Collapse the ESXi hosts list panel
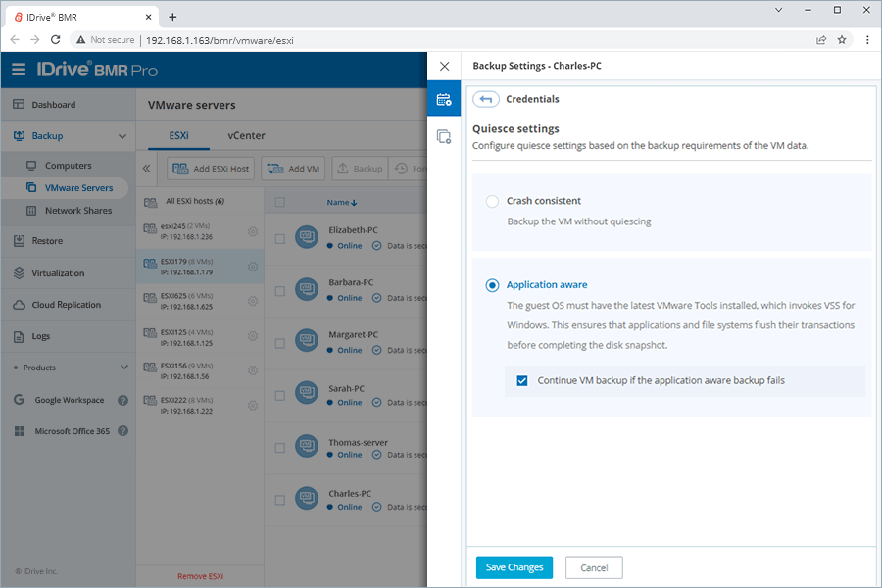Image resolution: width=882 pixels, height=588 pixels. 147,169
